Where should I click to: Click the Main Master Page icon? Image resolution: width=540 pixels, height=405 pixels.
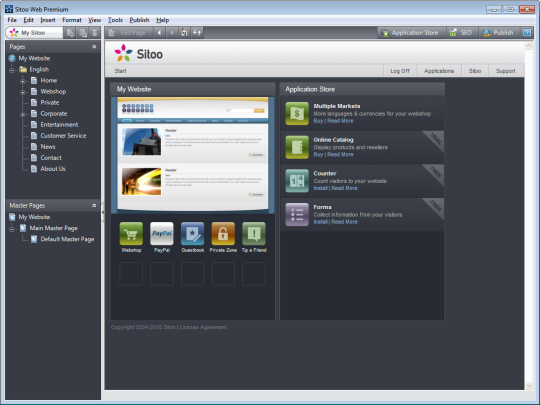pos(23,228)
